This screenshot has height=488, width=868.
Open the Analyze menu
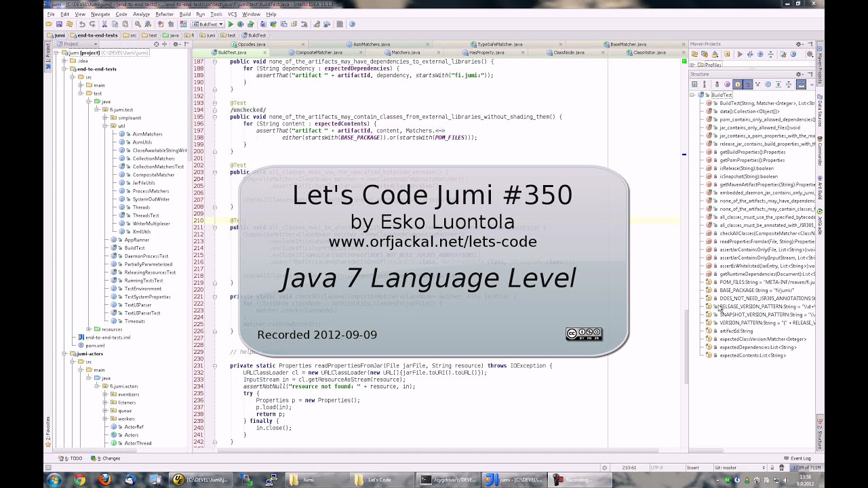tap(141, 14)
